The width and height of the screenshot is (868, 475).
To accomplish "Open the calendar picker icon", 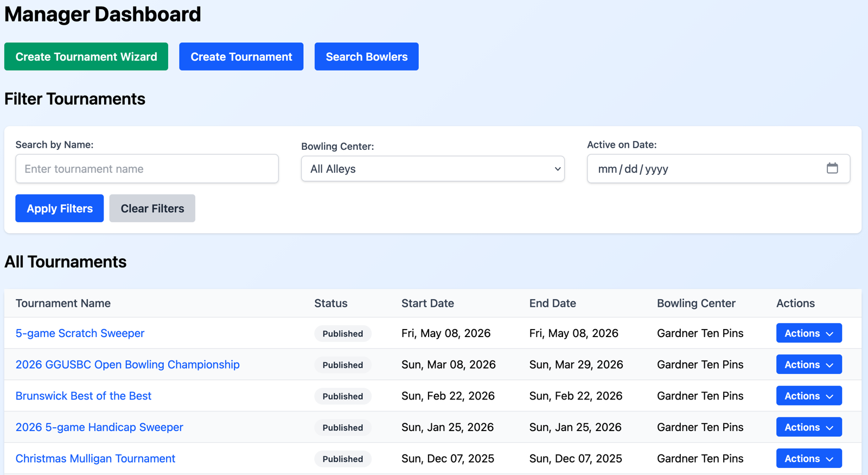I will pyautogui.click(x=832, y=168).
